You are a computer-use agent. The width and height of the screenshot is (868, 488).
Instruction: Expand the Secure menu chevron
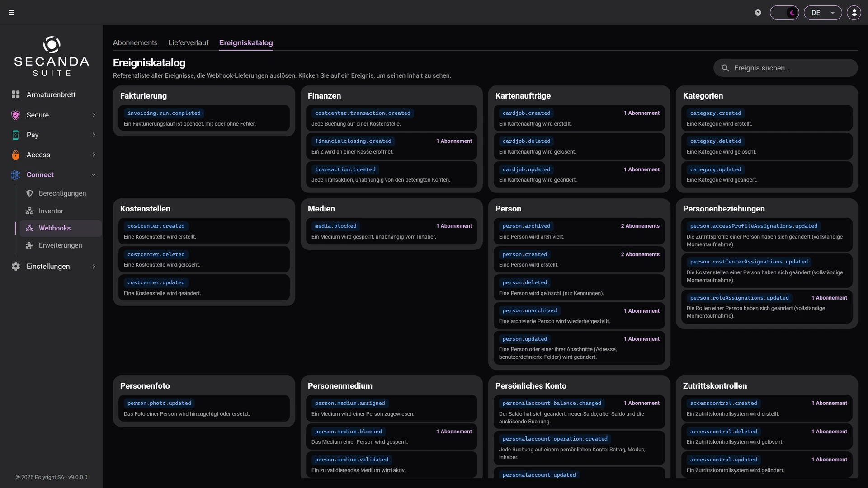point(94,115)
